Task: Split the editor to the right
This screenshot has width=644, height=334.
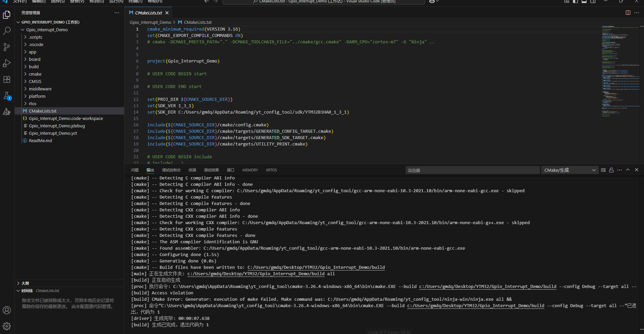Action: [628, 13]
